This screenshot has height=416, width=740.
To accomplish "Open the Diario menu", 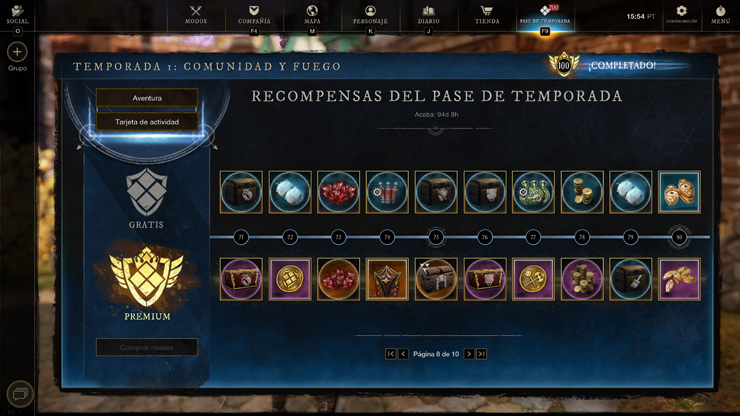I will tap(429, 15).
